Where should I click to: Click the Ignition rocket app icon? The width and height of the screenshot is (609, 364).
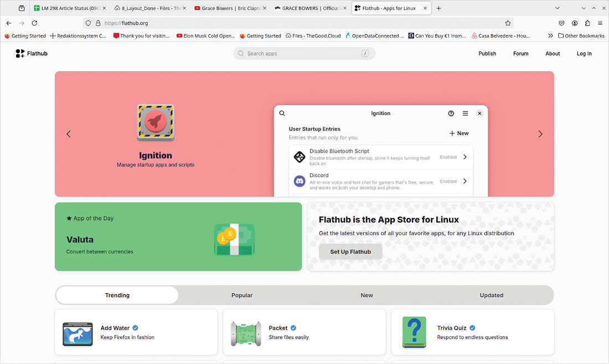[x=156, y=122]
